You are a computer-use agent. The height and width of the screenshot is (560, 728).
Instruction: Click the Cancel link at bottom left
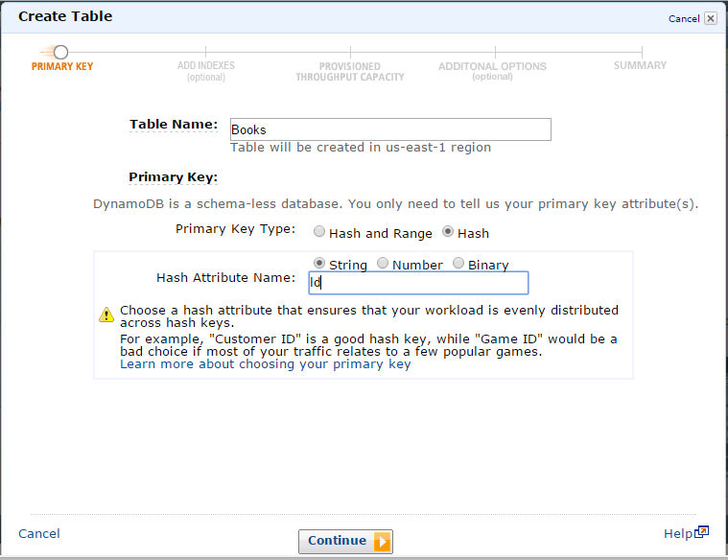point(39,534)
